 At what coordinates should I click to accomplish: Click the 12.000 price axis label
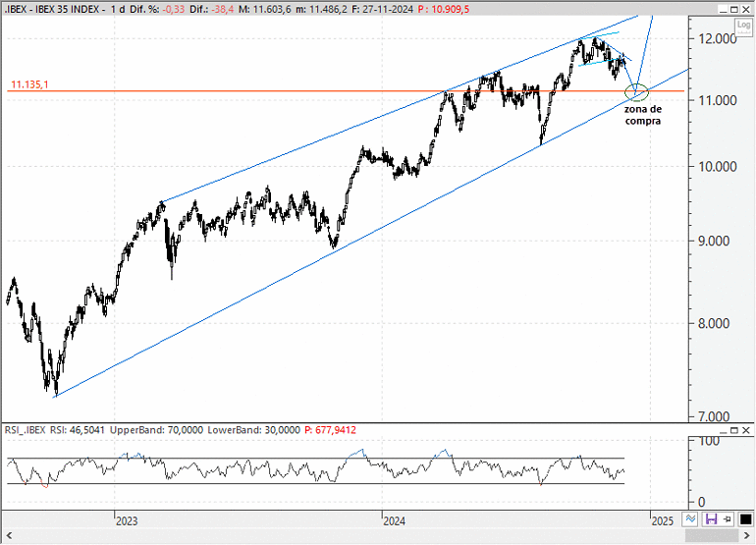click(718, 38)
